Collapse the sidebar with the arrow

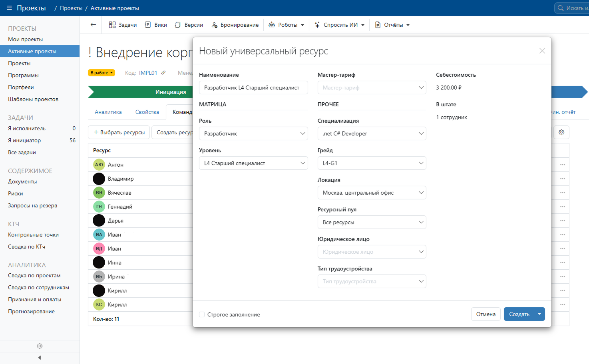pyautogui.click(x=40, y=358)
